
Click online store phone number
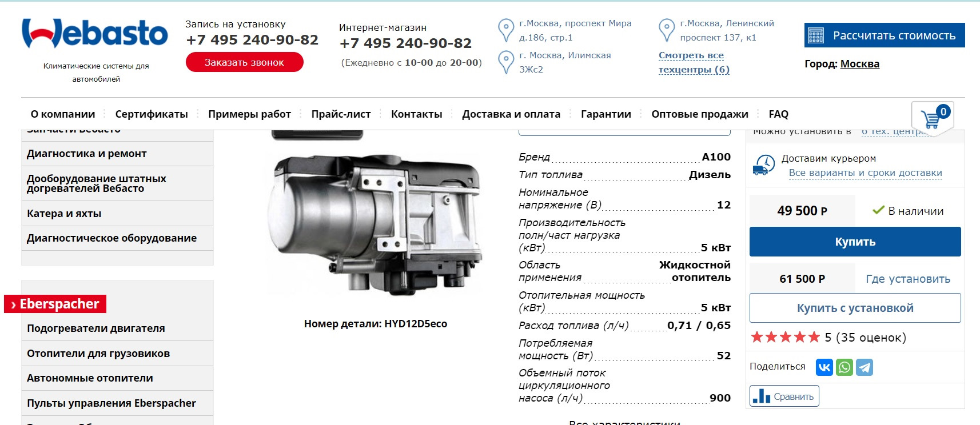coord(405,43)
